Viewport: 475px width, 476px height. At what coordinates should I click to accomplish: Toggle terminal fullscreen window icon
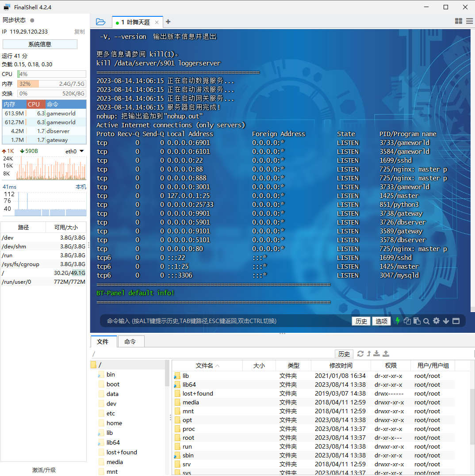pyautogui.click(x=456, y=321)
